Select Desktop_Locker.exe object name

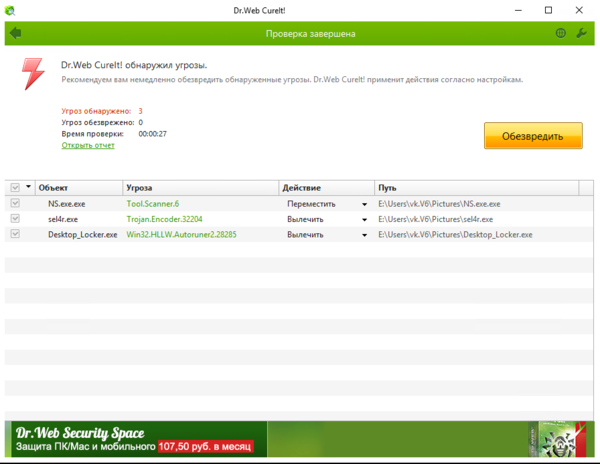point(83,234)
